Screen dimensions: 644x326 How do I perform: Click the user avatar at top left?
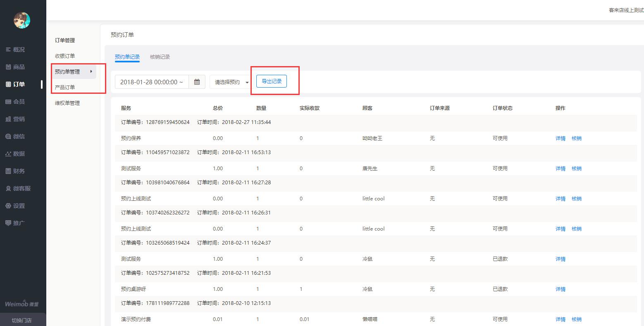tap(22, 20)
